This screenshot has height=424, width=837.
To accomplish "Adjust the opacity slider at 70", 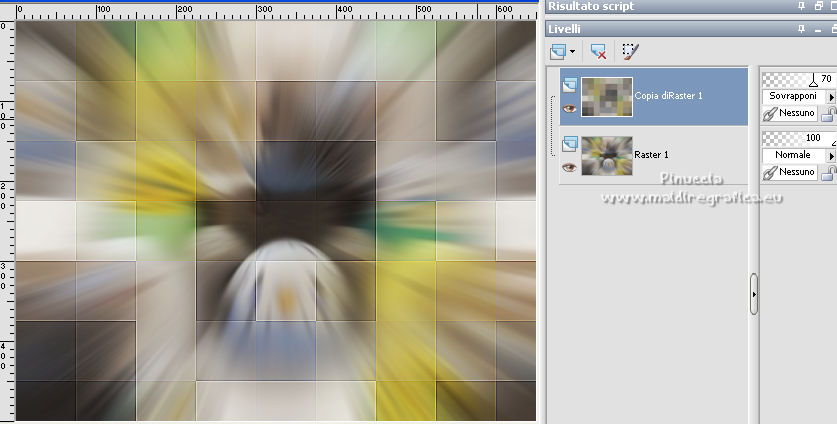I will click(799, 80).
